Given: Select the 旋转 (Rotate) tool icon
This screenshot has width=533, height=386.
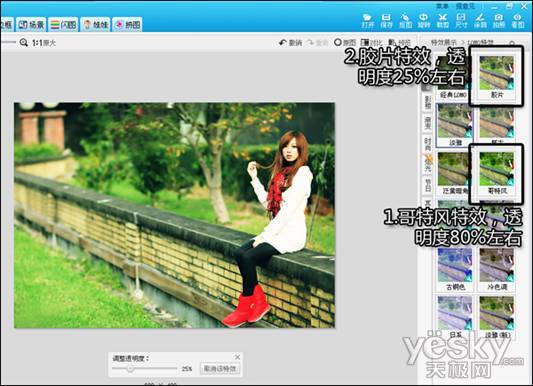Looking at the screenshot, I should coord(424,21).
